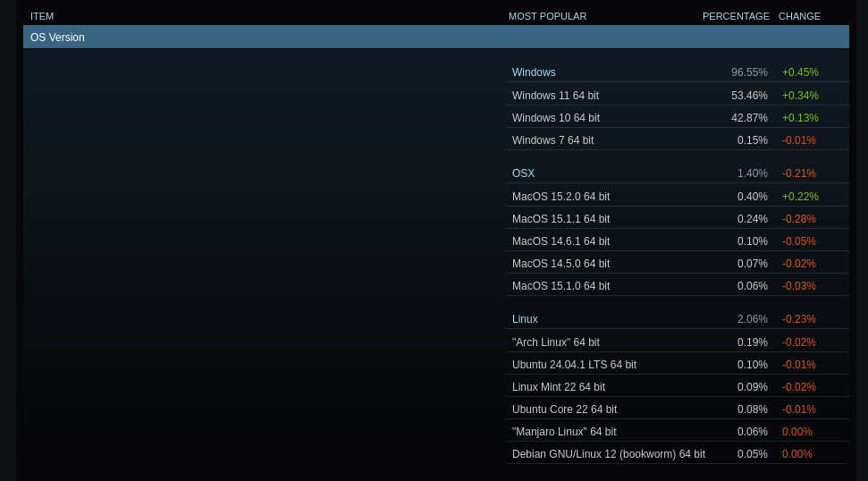Click the -0.28% change value

point(799,219)
